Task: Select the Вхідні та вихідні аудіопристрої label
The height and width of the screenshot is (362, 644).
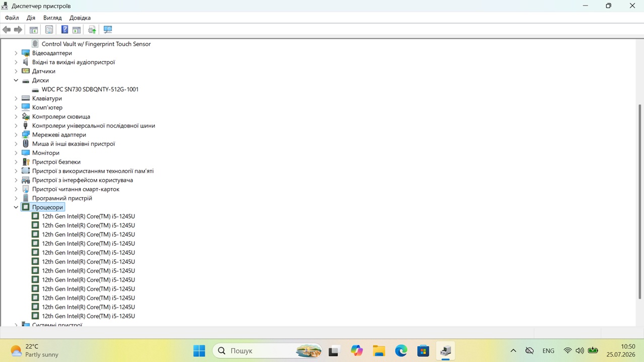Action: pyautogui.click(x=74, y=62)
